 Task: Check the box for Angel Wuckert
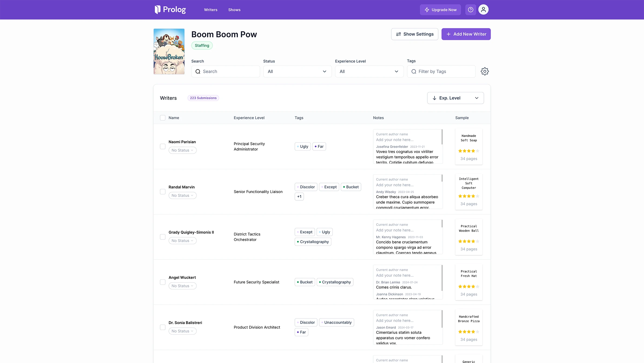163,282
